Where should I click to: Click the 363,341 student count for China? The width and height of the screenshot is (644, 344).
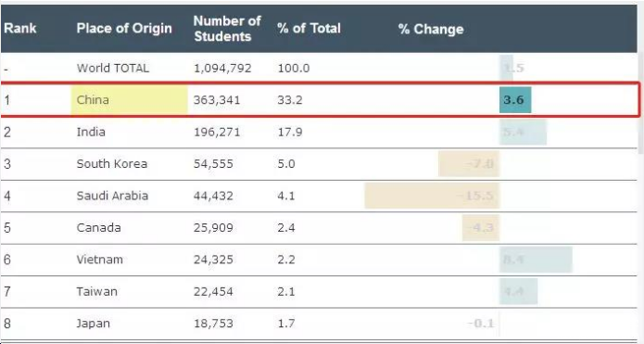click(x=217, y=100)
